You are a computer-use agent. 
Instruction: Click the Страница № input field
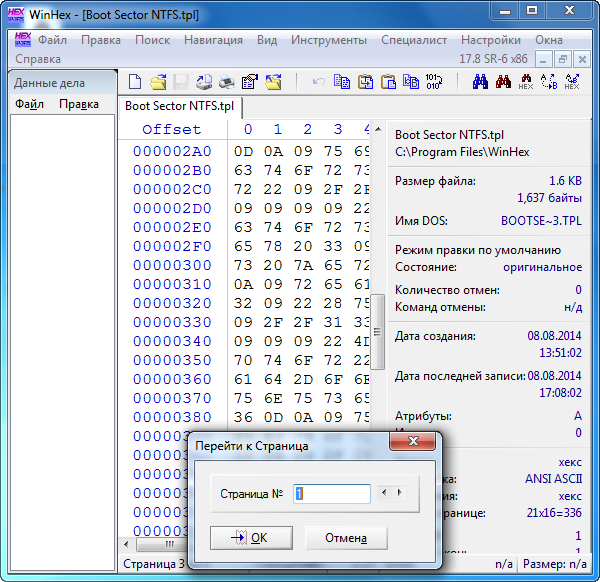tap(331, 493)
